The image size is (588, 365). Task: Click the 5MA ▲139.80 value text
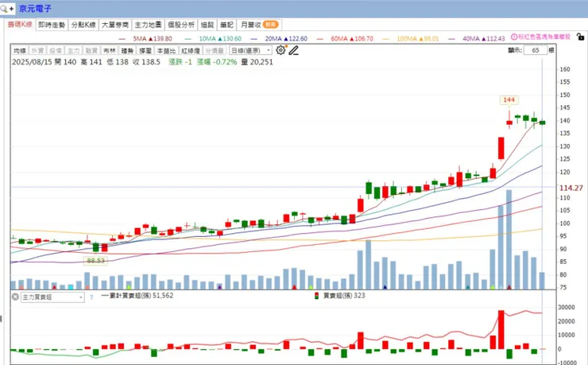coord(153,39)
